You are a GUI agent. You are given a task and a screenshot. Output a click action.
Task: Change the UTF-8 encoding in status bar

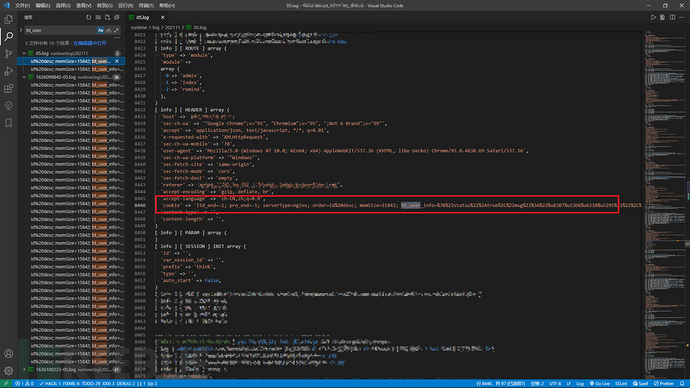point(555,384)
